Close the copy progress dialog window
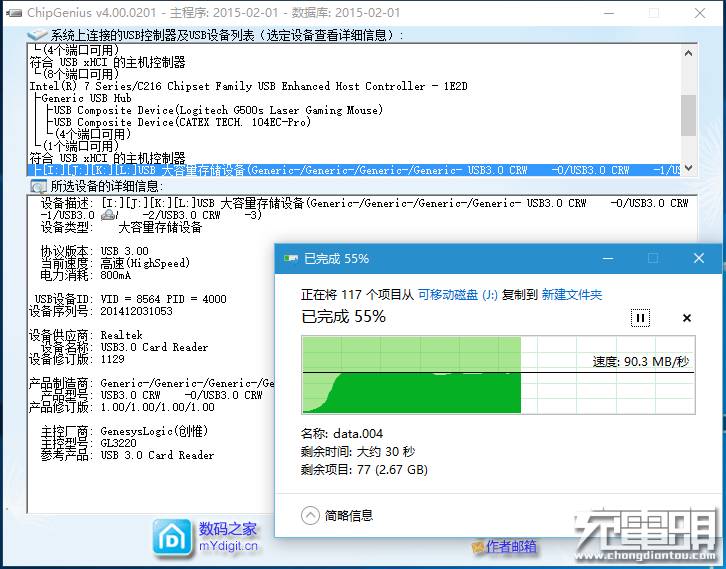Image resolution: width=726 pixels, height=569 pixels. (699, 258)
